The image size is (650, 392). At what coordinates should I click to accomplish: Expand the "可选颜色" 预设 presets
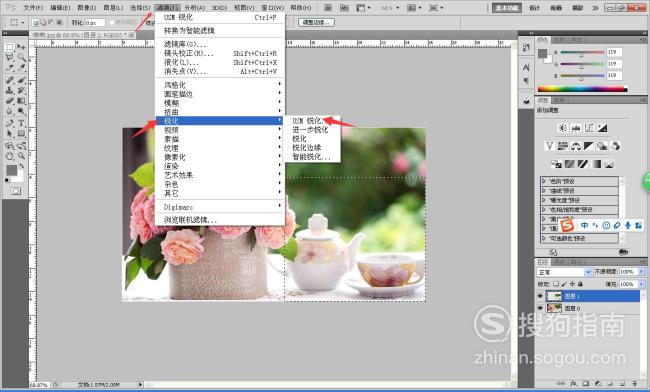543,238
